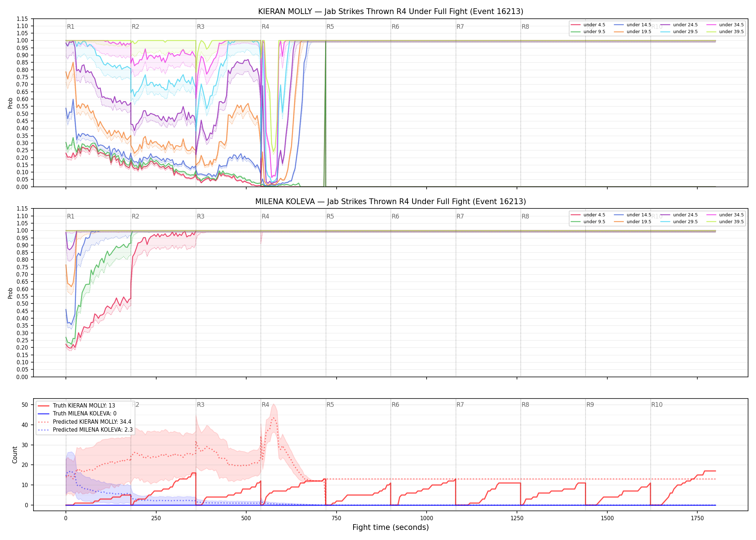The height and width of the screenshot is (540, 756).
Task: Click the 1000 tick on fight time axis
Action: pos(427,518)
